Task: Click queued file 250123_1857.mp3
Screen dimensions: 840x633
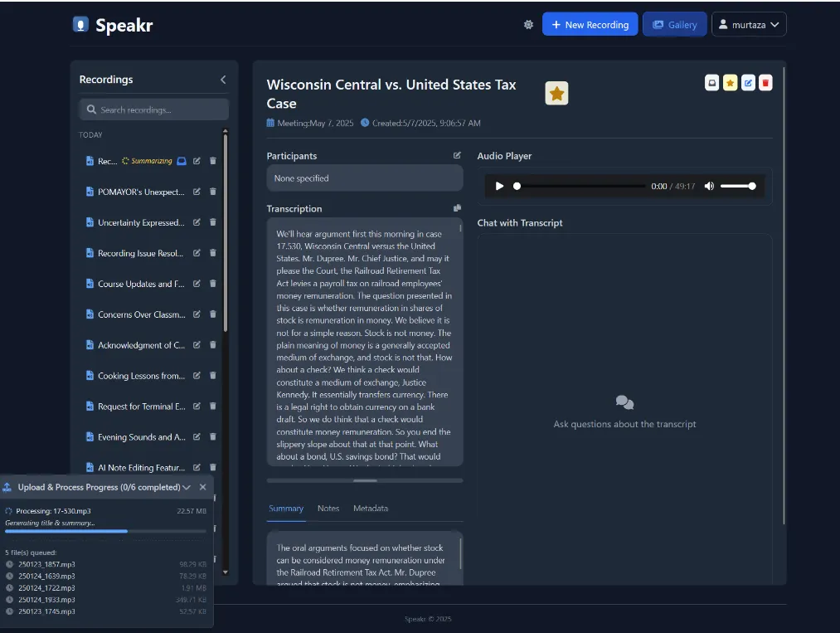Action: click(x=46, y=564)
